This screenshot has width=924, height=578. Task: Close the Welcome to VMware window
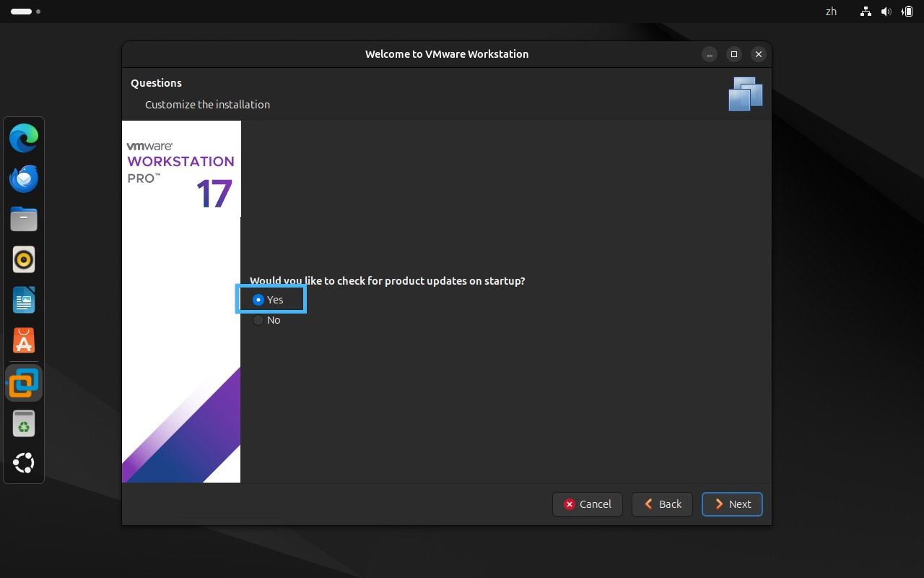point(758,54)
